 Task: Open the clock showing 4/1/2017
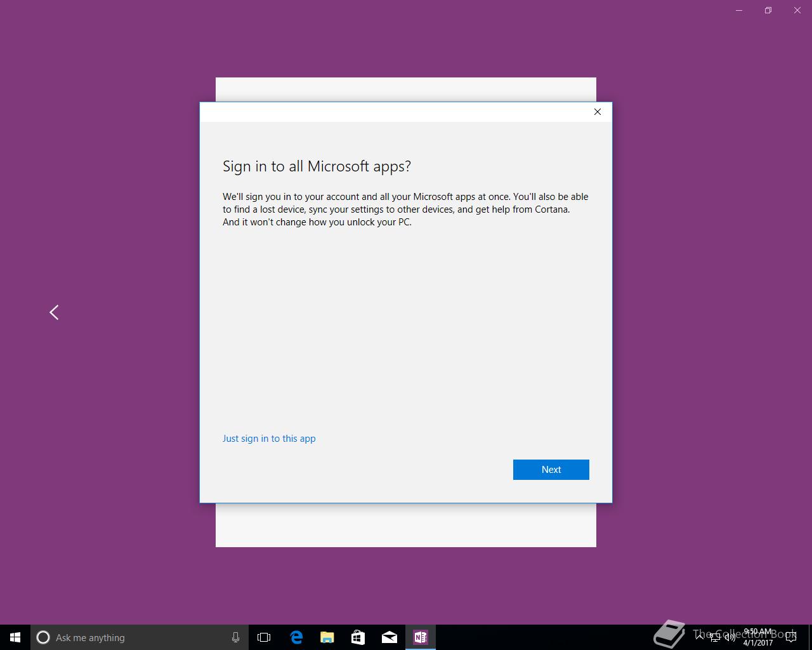point(758,637)
